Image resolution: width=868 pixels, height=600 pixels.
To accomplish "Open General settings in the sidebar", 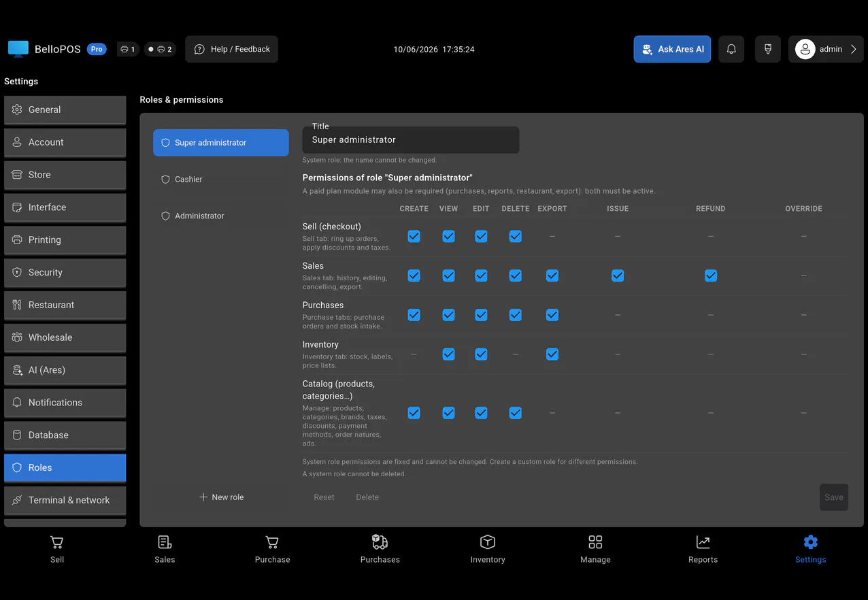I will [x=65, y=110].
